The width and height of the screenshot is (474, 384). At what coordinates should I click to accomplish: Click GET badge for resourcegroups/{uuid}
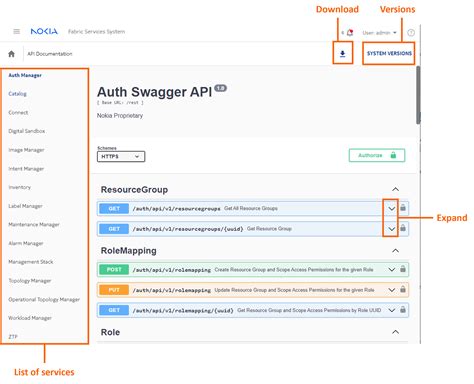[114, 229]
